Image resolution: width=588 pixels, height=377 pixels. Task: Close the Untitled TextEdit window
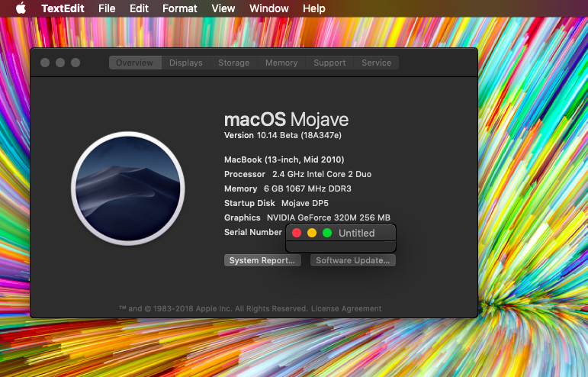point(297,233)
